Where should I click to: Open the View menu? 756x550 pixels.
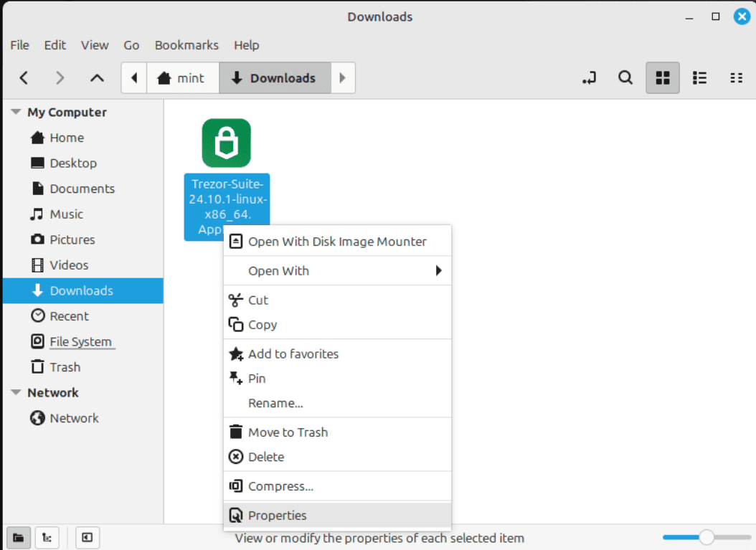pos(95,45)
